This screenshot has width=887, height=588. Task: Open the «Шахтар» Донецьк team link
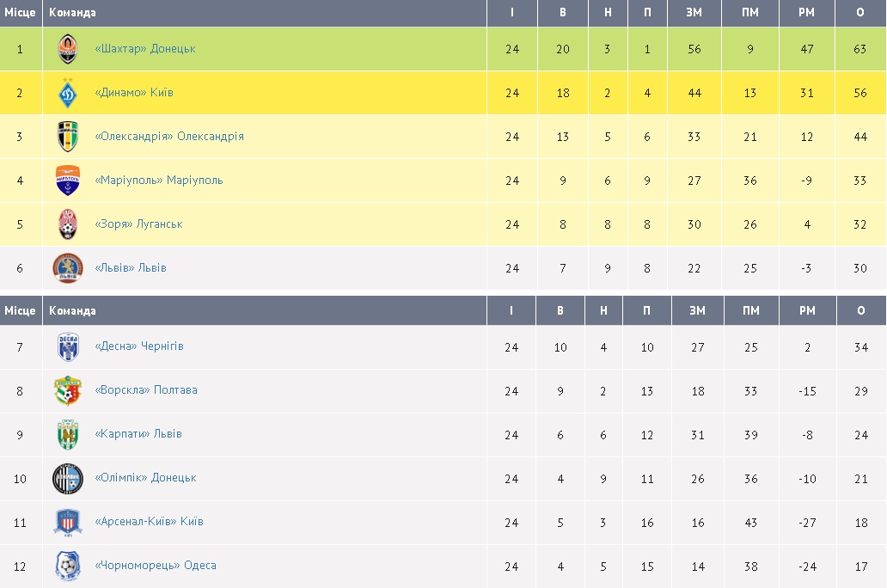pos(145,49)
